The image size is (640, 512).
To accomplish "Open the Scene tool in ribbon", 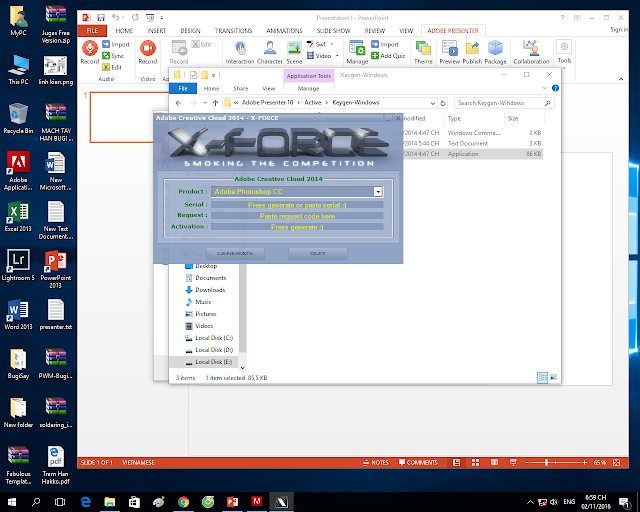I will point(294,52).
